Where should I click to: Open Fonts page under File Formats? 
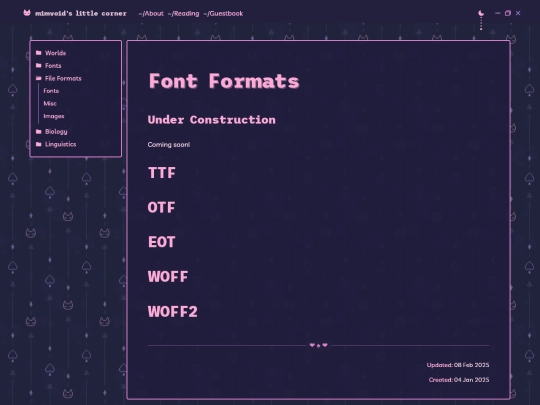click(x=51, y=91)
